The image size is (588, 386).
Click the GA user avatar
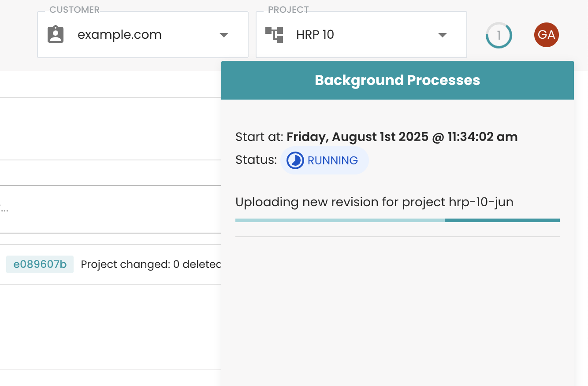click(547, 34)
